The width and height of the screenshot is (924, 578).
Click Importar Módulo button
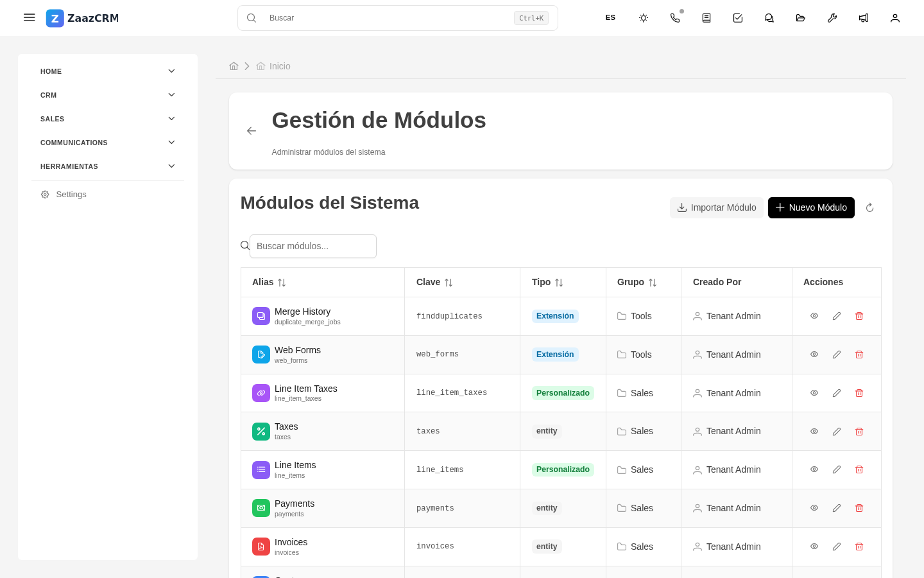pos(717,207)
